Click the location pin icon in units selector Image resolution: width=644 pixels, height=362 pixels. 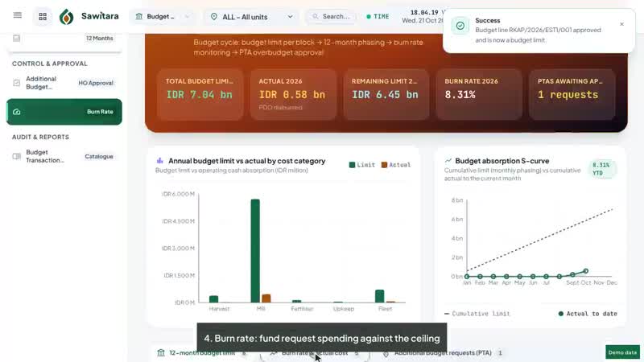coord(213,17)
